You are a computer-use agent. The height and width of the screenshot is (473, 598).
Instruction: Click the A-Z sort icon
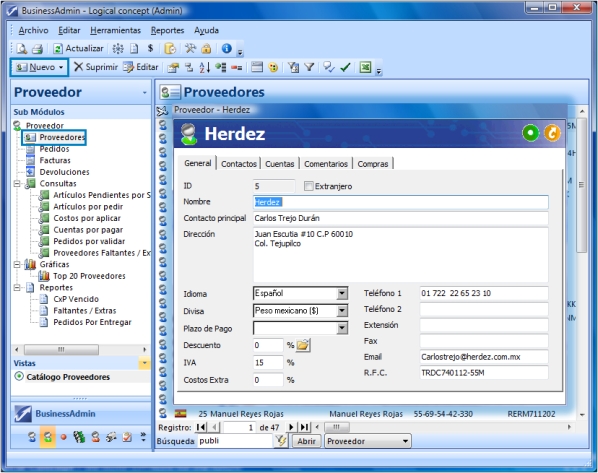pyautogui.click(x=205, y=68)
